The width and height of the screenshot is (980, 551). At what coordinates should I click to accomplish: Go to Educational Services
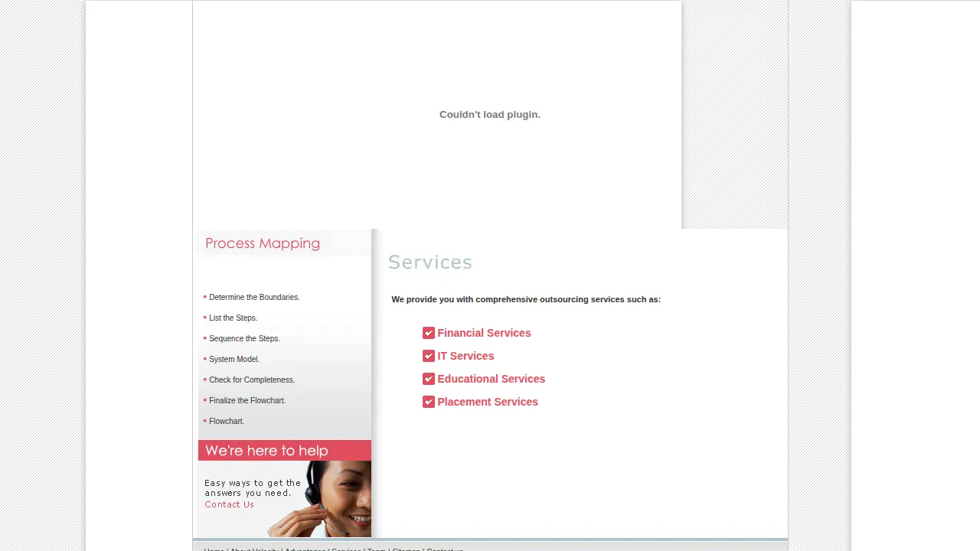pos(492,379)
